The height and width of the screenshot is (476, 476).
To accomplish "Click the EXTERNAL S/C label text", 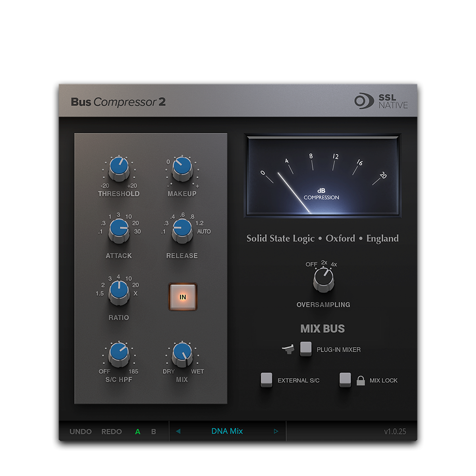I will pyautogui.click(x=298, y=380).
